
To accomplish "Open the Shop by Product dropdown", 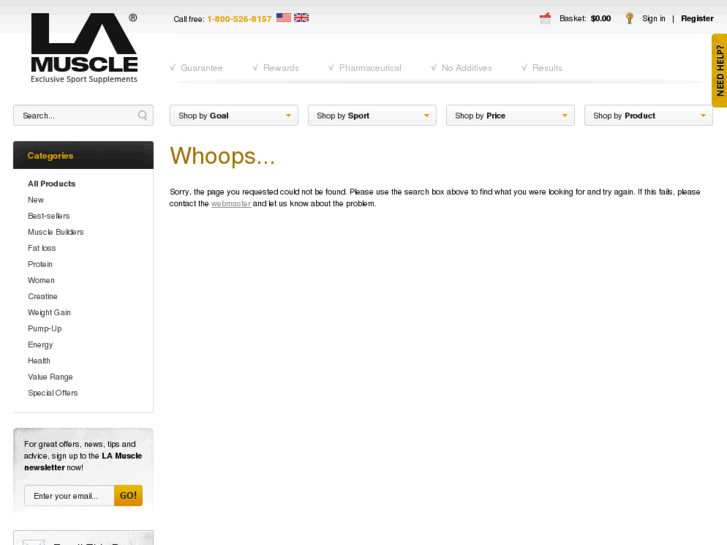I will click(648, 115).
